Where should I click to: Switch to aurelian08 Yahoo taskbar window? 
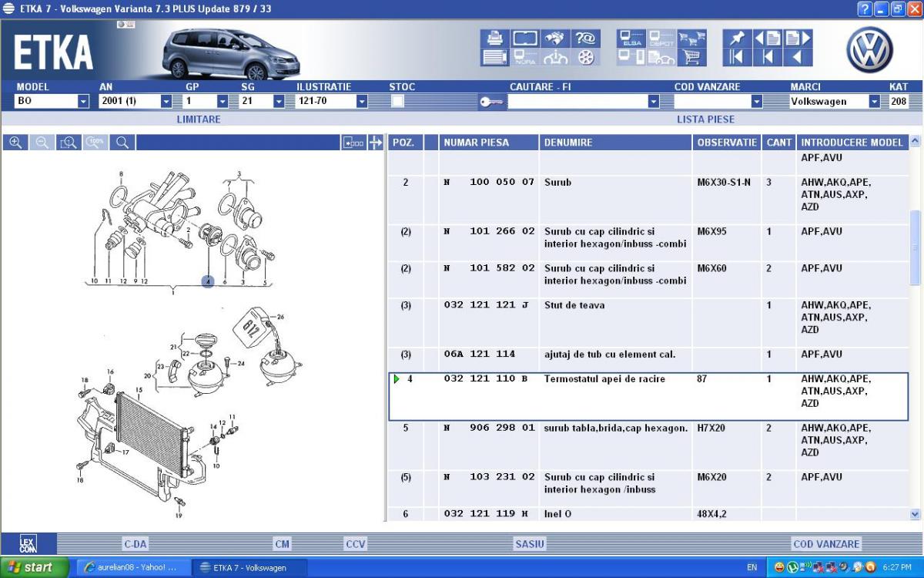pos(132,567)
